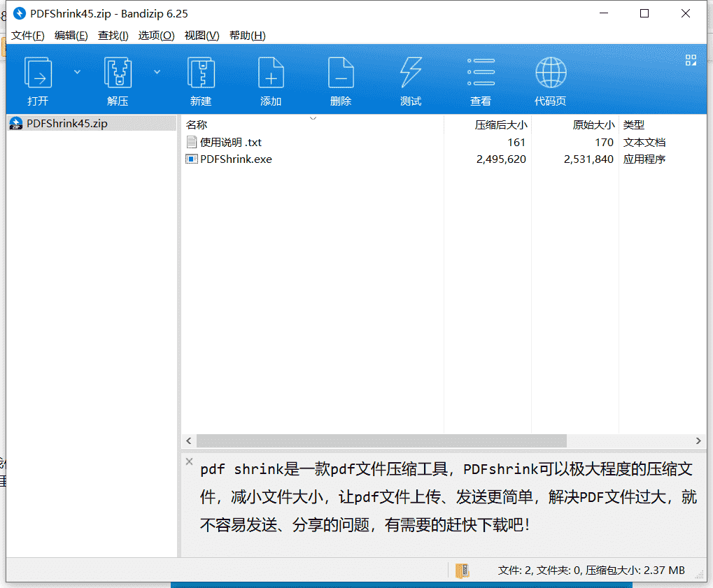Screen dimensions: 713x588
Task: Click the Code page (代码页) globe icon
Action: coord(551,73)
